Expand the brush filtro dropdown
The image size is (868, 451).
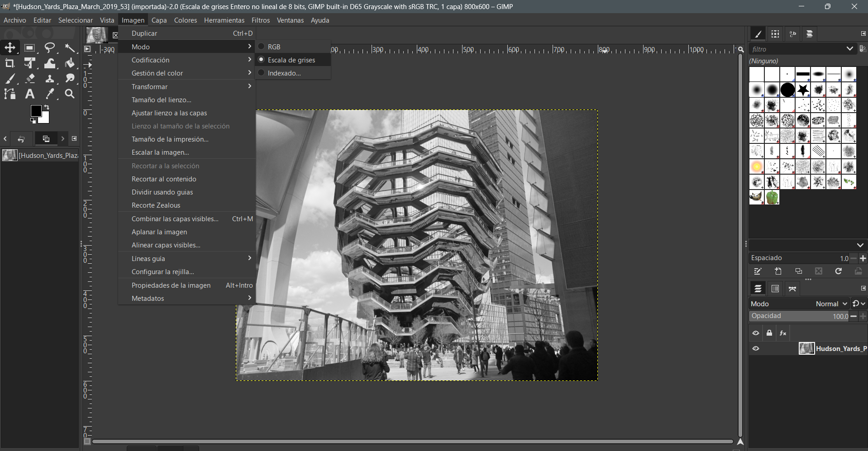[849, 49]
